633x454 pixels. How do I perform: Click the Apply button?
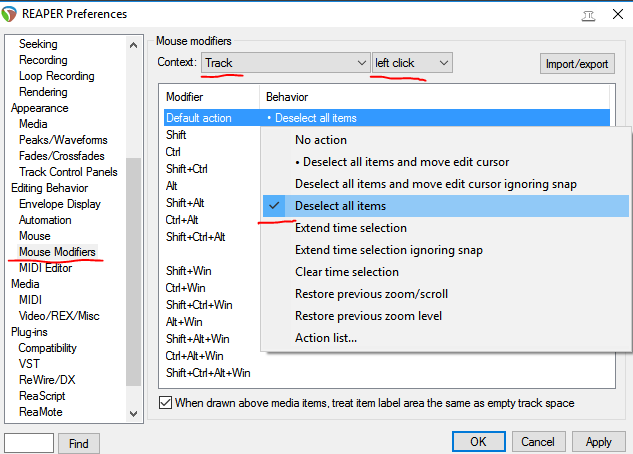pos(598,442)
